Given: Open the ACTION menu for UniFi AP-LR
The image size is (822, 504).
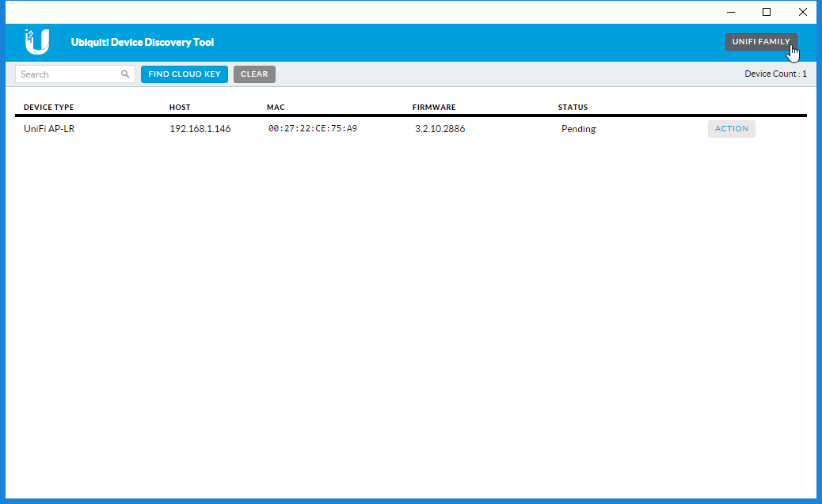Looking at the screenshot, I should point(731,129).
